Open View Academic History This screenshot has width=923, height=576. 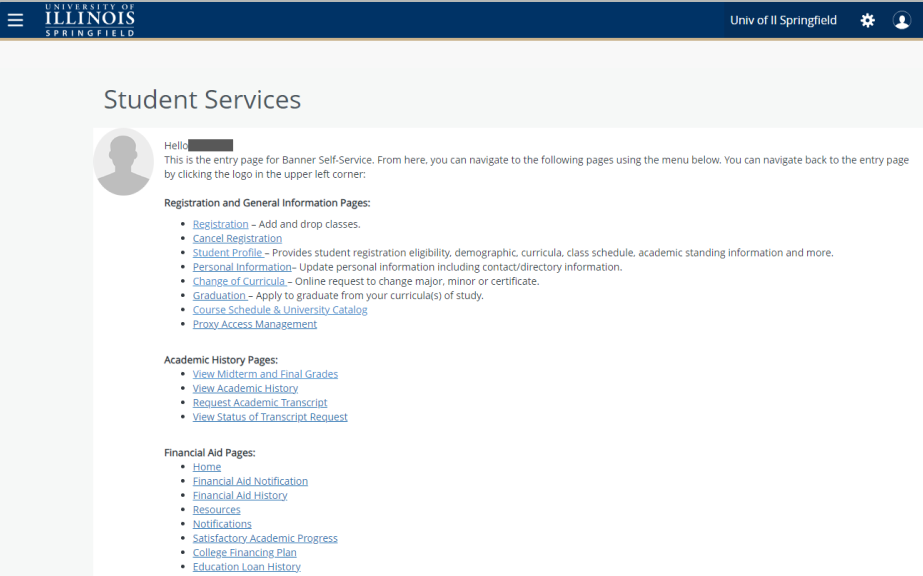[245, 388]
